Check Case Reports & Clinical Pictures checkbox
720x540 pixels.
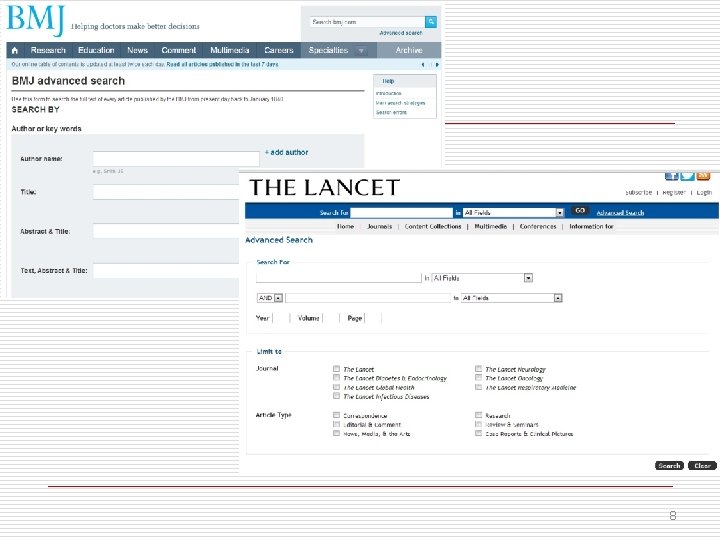[478, 433]
